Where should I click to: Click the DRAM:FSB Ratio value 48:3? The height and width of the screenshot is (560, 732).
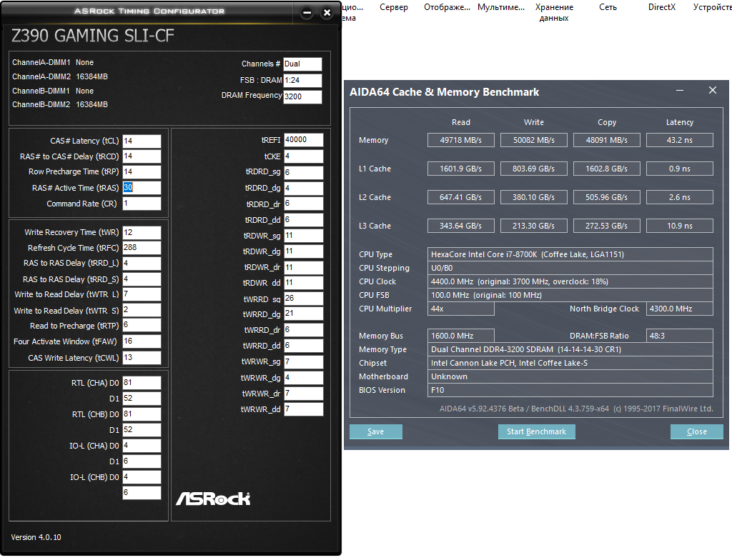(680, 336)
